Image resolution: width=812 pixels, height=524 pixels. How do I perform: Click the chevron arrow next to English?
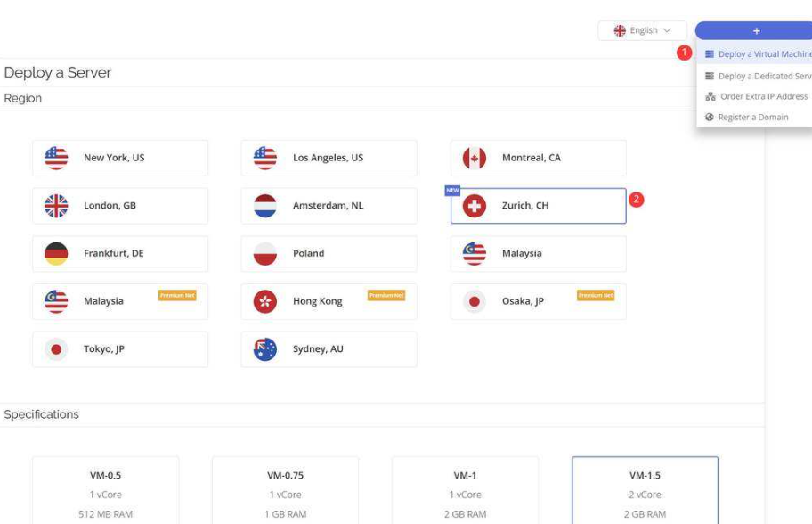667,30
